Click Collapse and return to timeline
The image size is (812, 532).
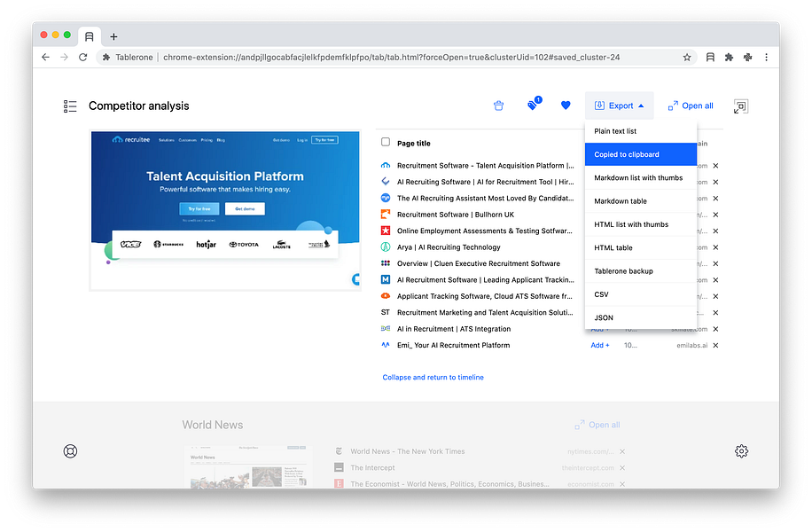pos(433,377)
